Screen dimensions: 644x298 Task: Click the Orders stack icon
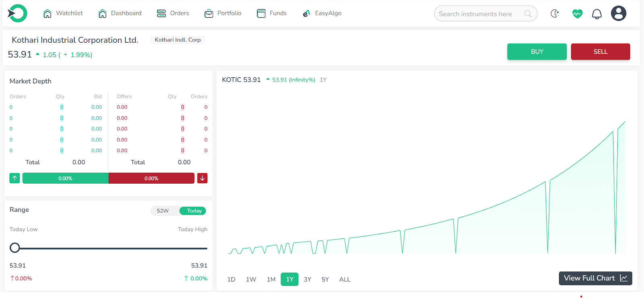tap(161, 13)
